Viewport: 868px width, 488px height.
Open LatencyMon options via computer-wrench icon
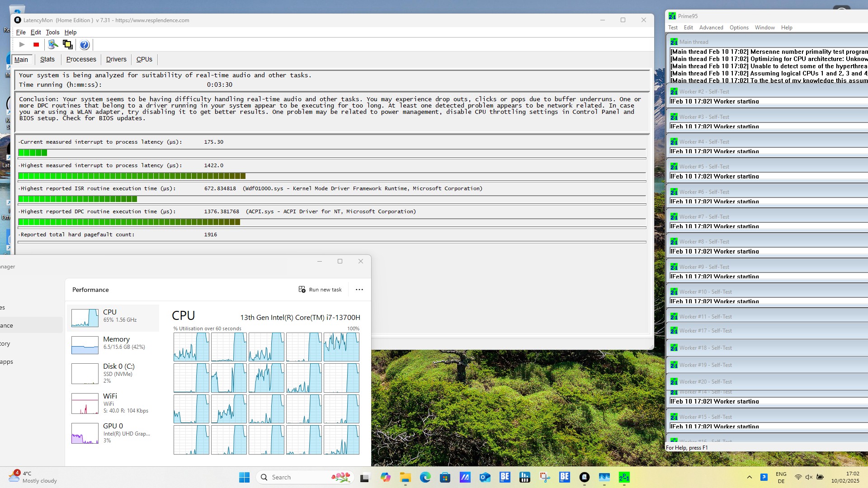click(x=53, y=45)
